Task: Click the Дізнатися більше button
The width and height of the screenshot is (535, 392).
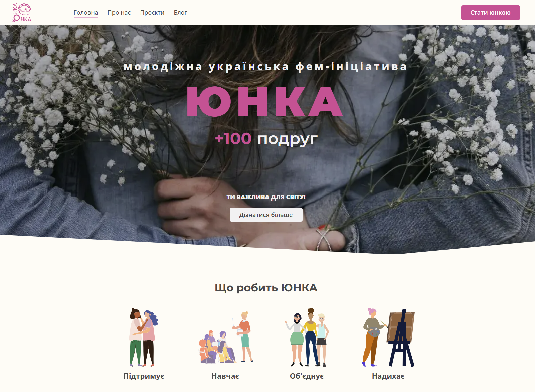Action: [266, 215]
